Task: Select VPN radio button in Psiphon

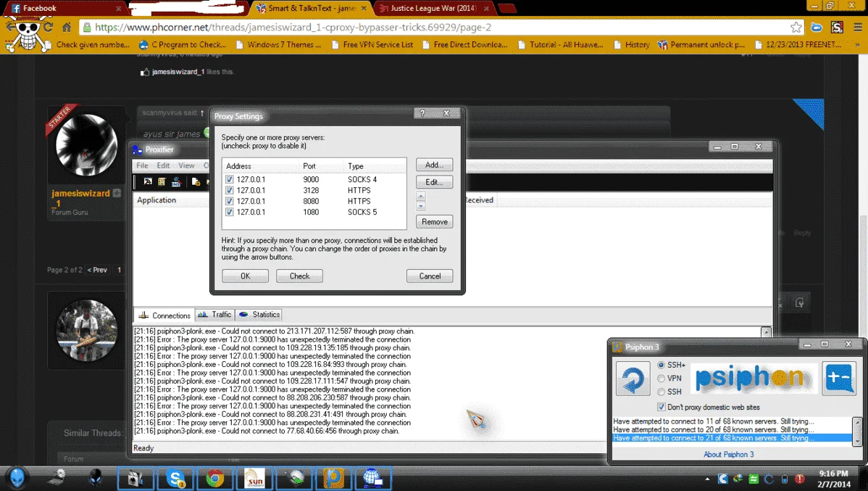Action: [x=661, y=379]
